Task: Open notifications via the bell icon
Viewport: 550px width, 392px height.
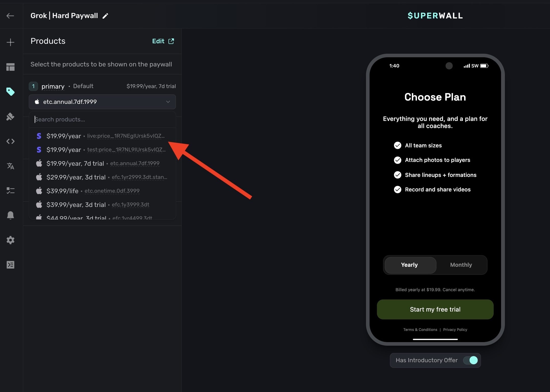Action: point(11,215)
